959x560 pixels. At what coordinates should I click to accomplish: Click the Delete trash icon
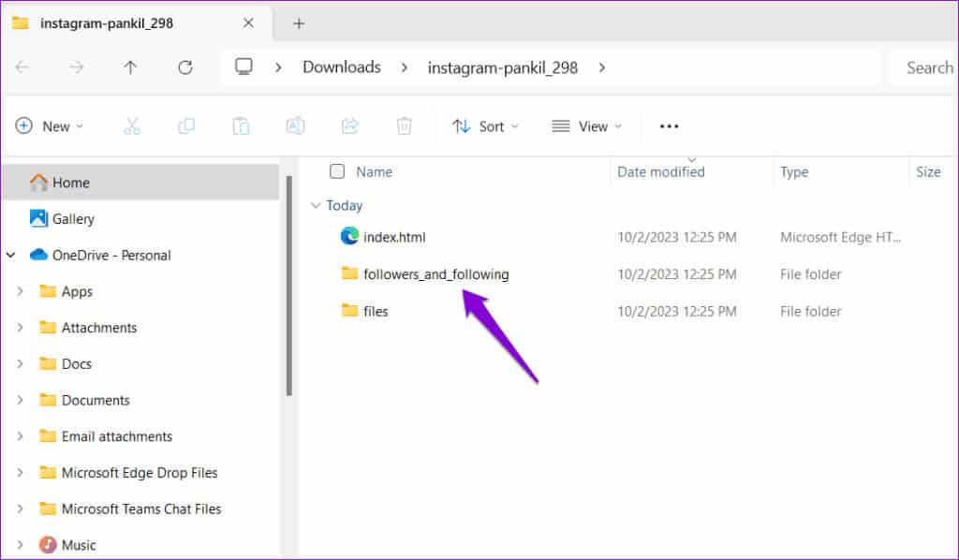tap(405, 125)
